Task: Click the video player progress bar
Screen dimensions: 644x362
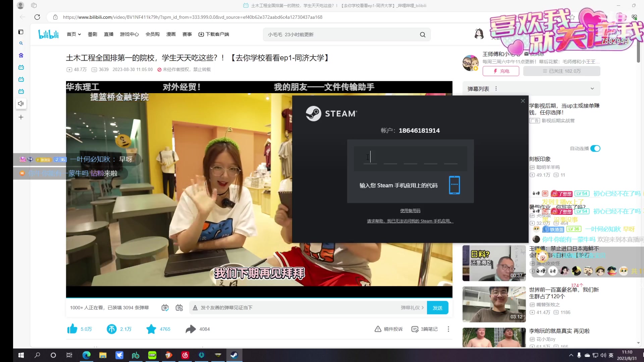Action: point(259,298)
